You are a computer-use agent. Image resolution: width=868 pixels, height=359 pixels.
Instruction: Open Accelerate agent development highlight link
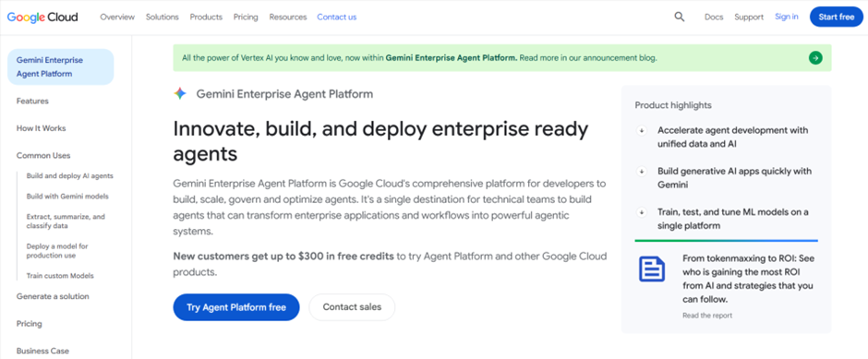coord(733,138)
